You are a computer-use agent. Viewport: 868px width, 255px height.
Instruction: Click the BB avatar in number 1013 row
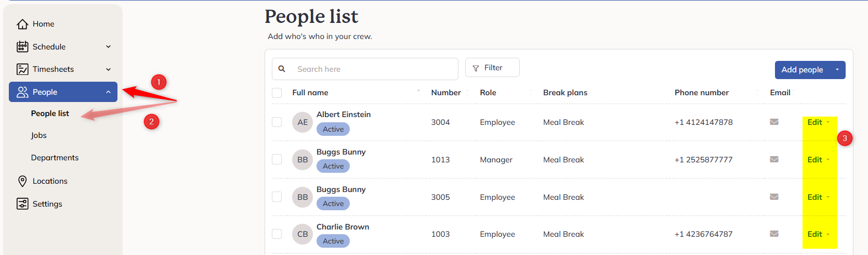[303, 160]
